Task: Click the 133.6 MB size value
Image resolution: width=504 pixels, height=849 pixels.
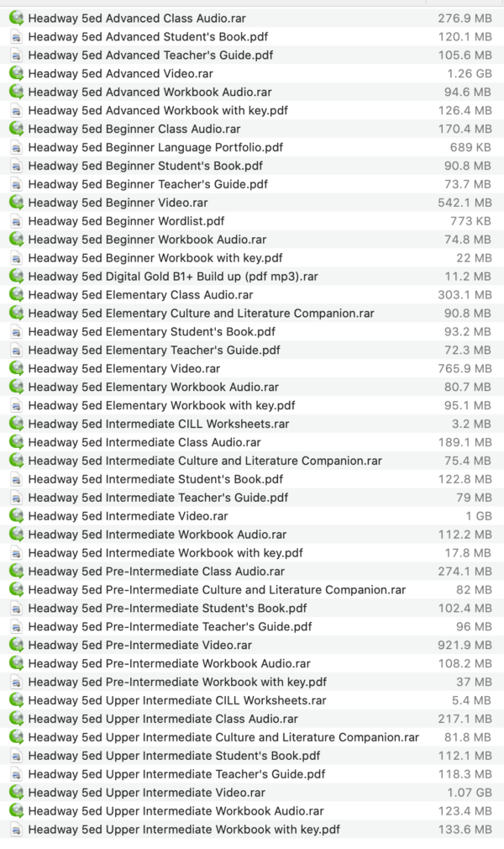Action: pyautogui.click(x=465, y=830)
